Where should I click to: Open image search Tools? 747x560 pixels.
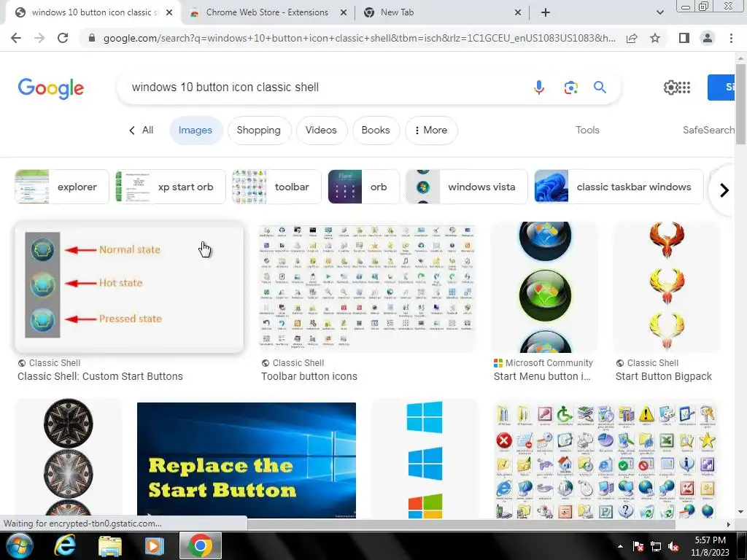coord(587,130)
